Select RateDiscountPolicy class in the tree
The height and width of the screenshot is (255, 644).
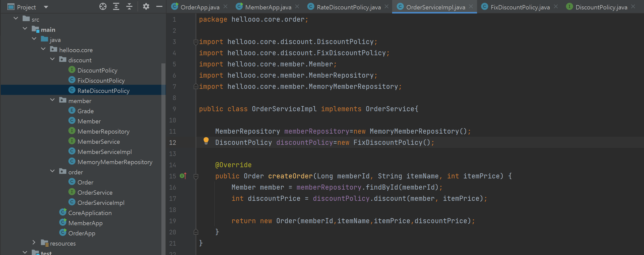(x=103, y=91)
